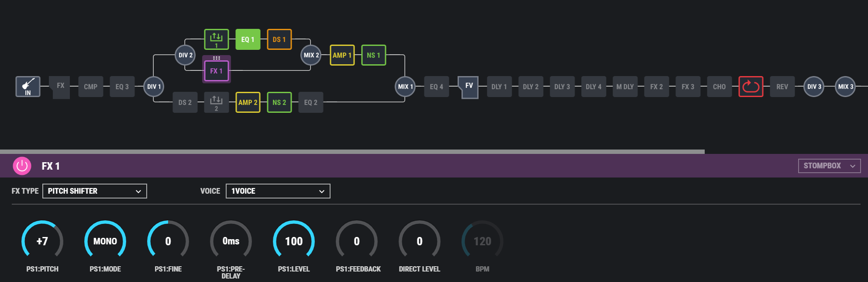Select the CMP compressor block
868x282 pixels.
point(91,87)
